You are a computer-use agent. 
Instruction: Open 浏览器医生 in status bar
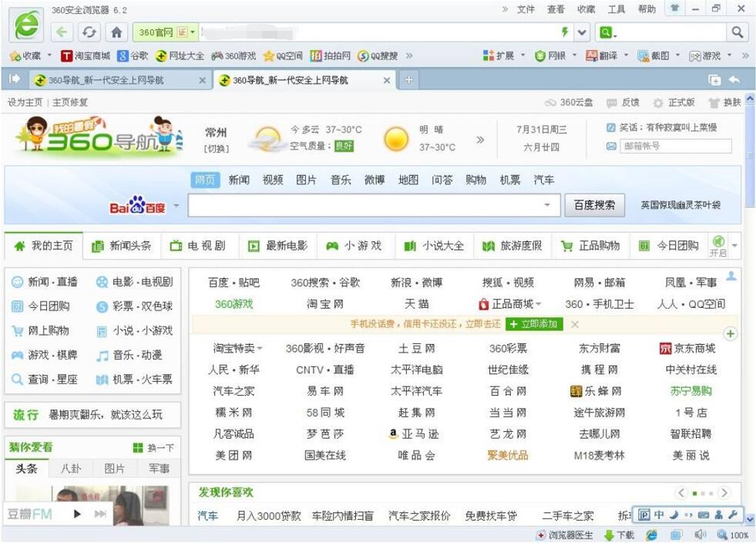pos(565,535)
